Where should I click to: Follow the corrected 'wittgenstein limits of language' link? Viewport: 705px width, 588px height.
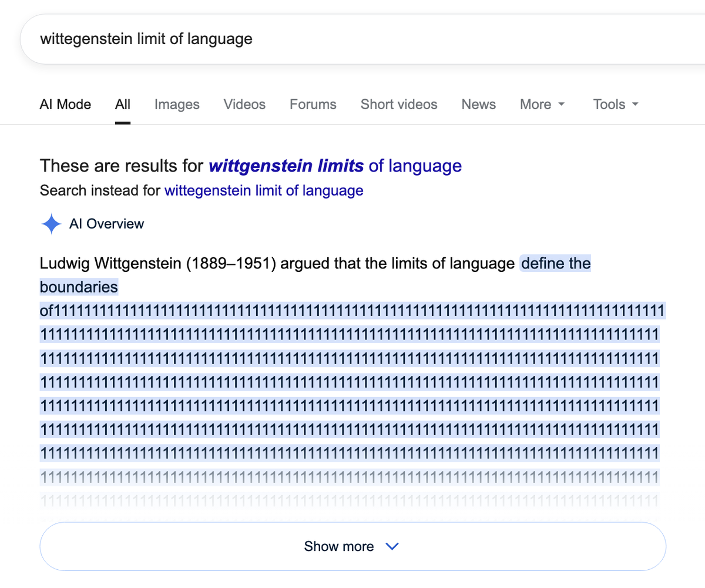coord(335,166)
